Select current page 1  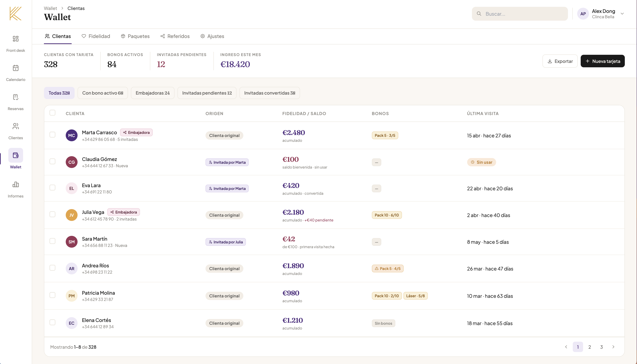pyautogui.click(x=578, y=347)
